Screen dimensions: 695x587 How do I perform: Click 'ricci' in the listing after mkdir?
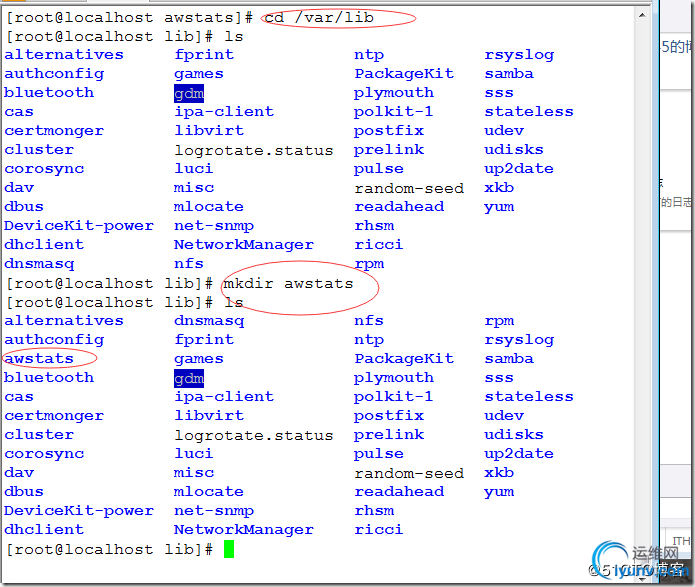(x=379, y=529)
